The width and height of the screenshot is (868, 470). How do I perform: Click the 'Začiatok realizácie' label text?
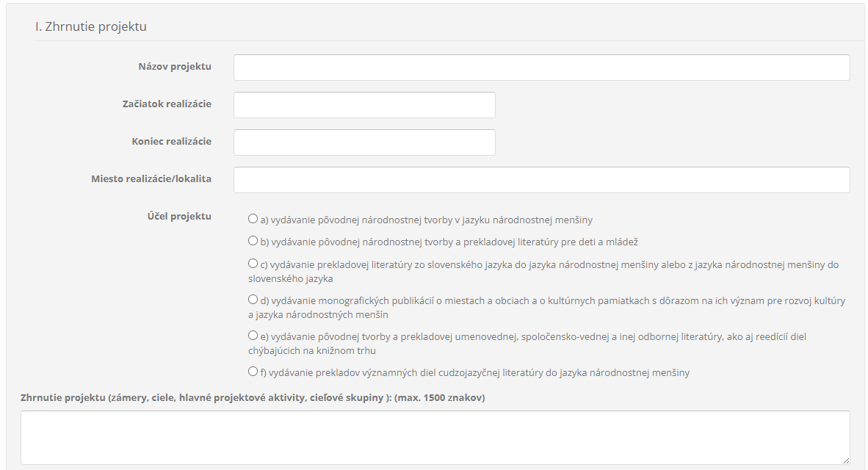click(x=167, y=104)
